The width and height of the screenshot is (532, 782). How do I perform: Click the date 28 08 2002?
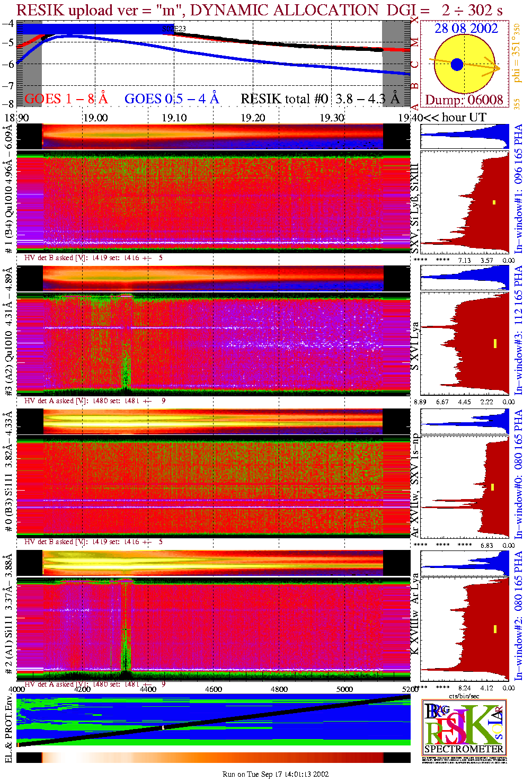(x=466, y=29)
